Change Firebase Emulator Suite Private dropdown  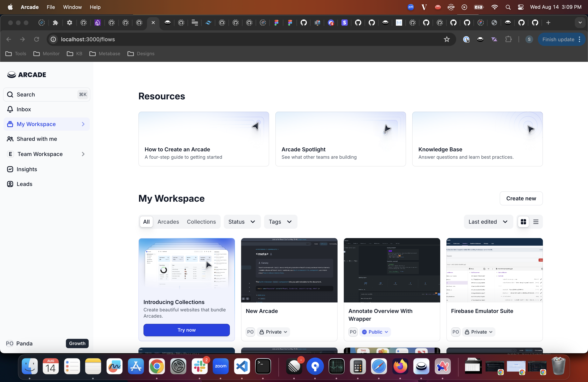click(x=479, y=332)
